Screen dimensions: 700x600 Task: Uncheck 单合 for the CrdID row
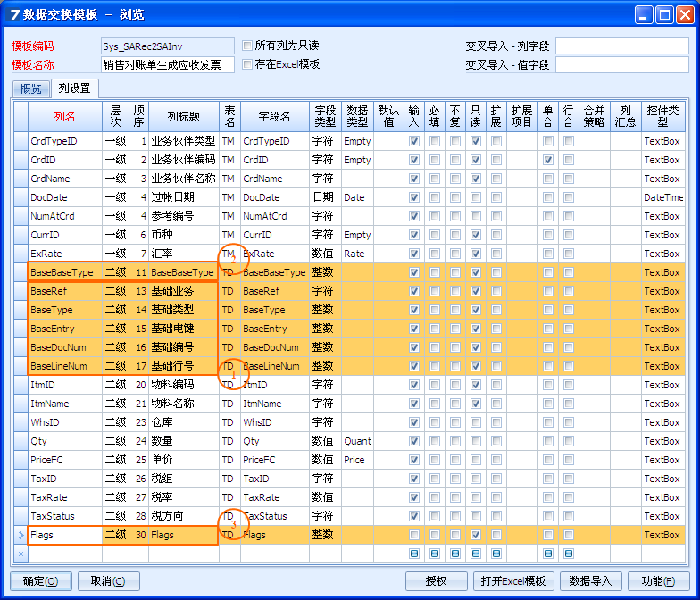coord(548,160)
